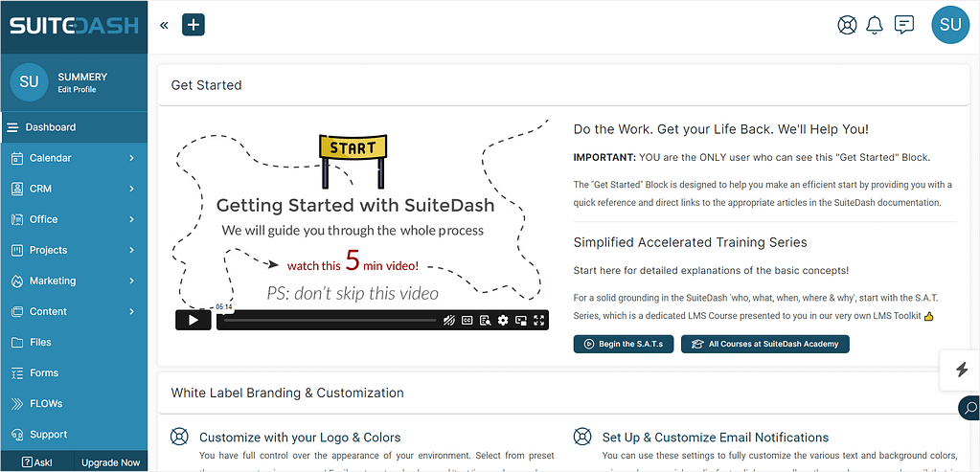Open the FLOWs menu item

tap(74, 403)
